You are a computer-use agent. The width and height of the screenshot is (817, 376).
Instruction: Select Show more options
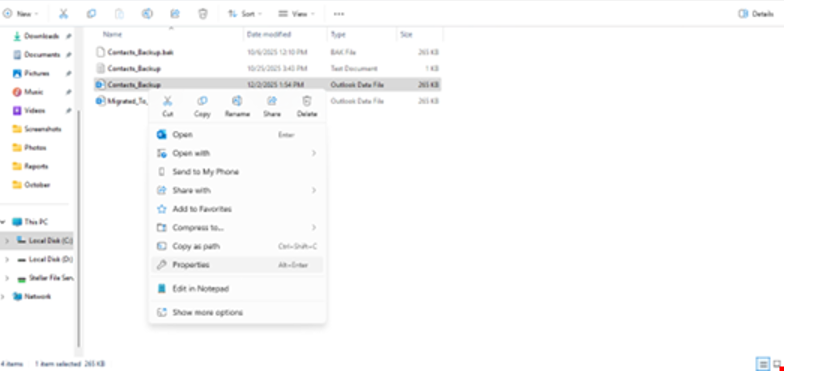[x=237, y=312]
